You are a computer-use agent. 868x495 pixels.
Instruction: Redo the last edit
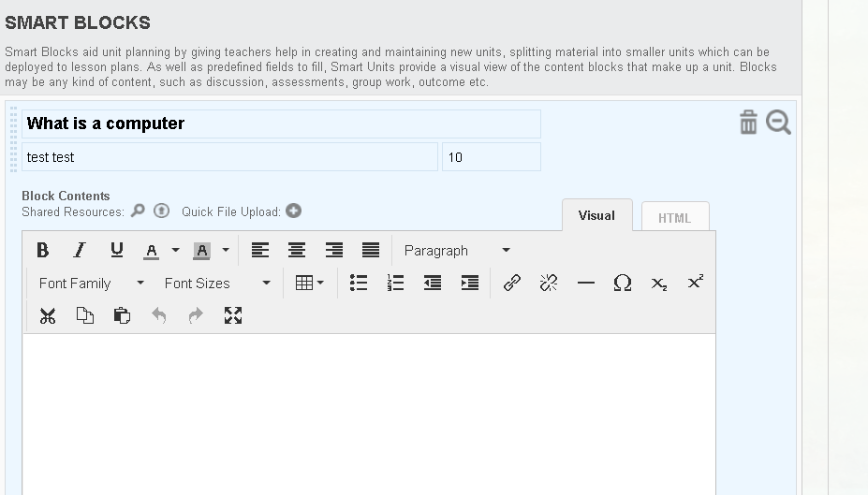coord(196,315)
